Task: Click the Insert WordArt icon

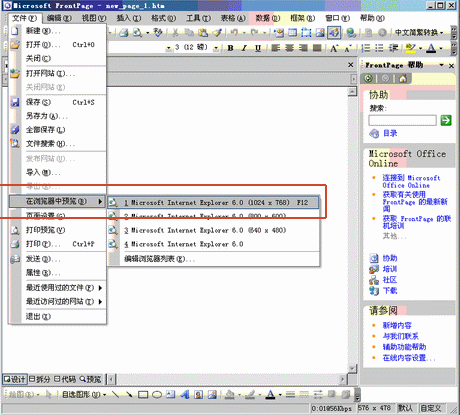Action: pyautogui.click(x=184, y=395)
